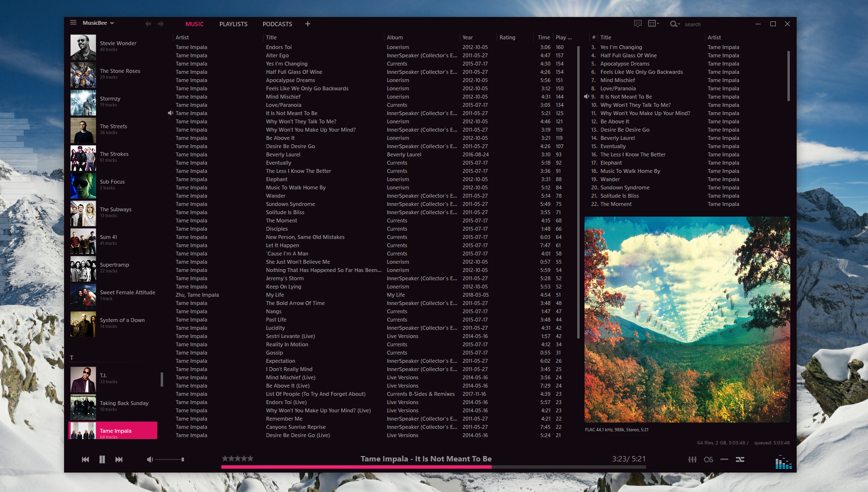
Task: Select the Sum 41 artist thumbnail
Action: [83, 241]
